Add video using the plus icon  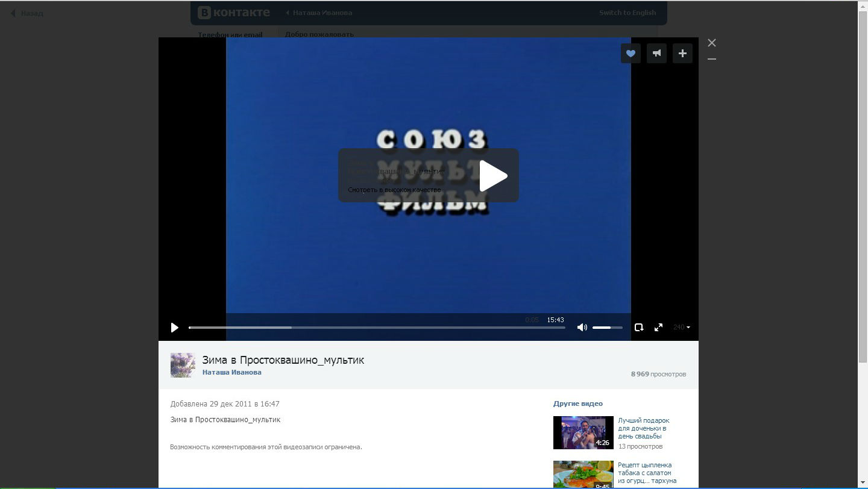682,54
